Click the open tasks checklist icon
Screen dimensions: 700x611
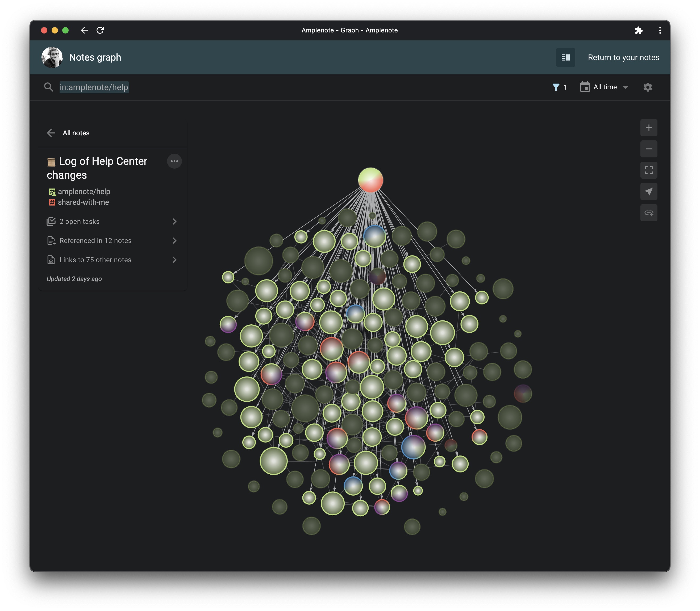click(51, 222)
